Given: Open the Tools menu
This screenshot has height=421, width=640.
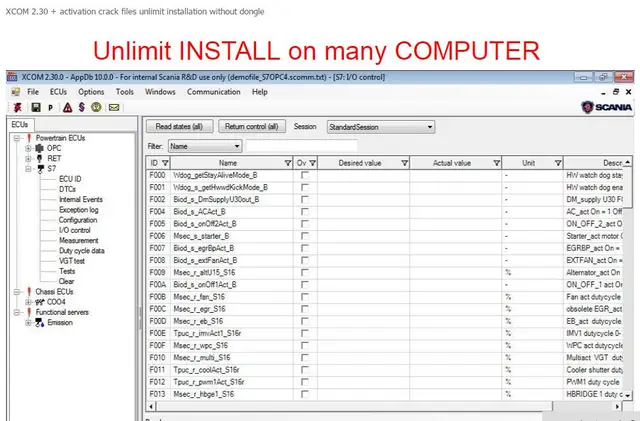Looking at the screenshot, I should 124,92.
